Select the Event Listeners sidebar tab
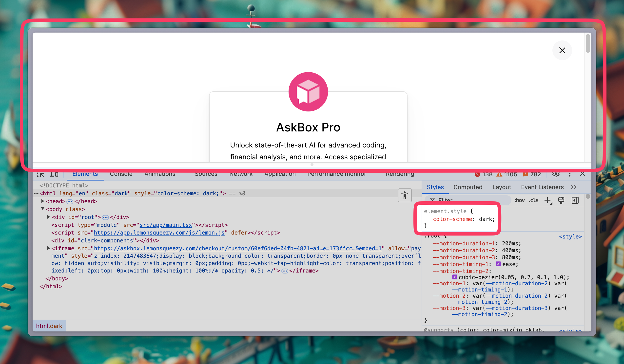 pos(542,187)
